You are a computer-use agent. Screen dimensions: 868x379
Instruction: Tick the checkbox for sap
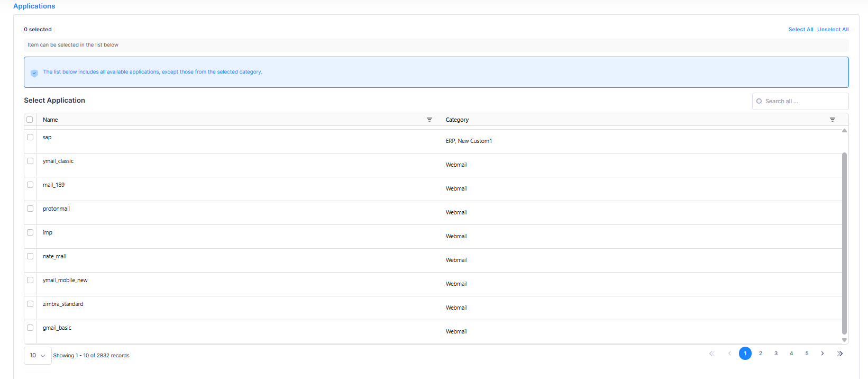30,137
